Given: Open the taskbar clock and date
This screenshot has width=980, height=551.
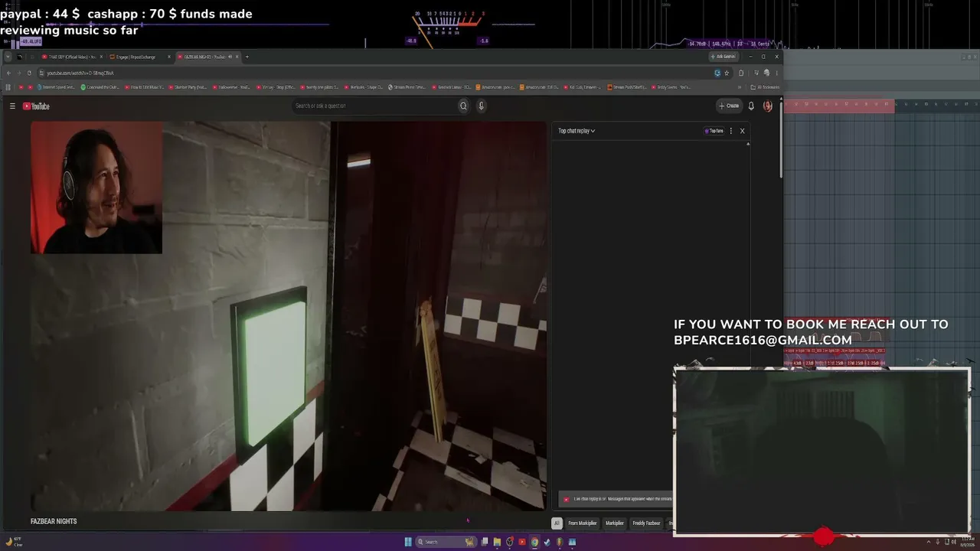Looking at the screenshot, I should click(967, 542).
